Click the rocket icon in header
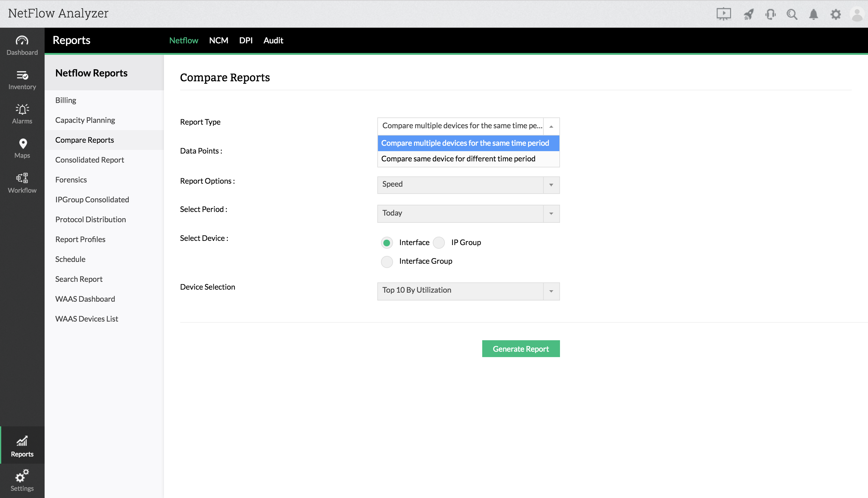This screenshot has height=498, width=868. tap(749, 14)
